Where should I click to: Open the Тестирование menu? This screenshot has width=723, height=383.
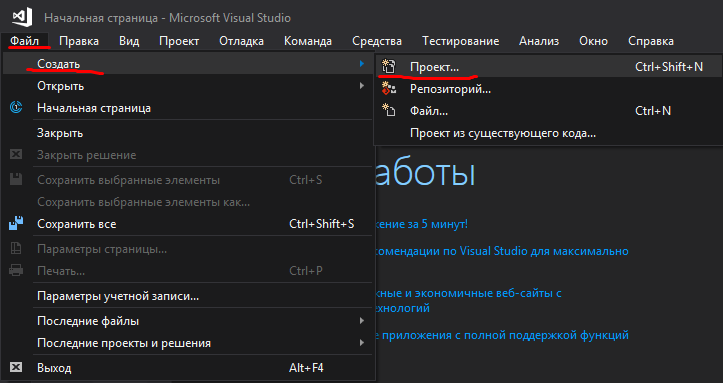[460, 41]
